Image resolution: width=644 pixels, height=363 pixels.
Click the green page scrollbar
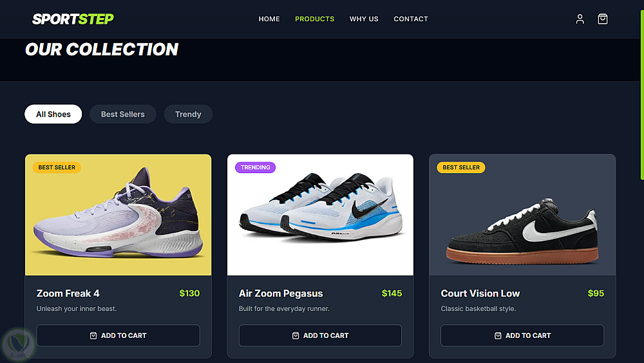[642, 95]
